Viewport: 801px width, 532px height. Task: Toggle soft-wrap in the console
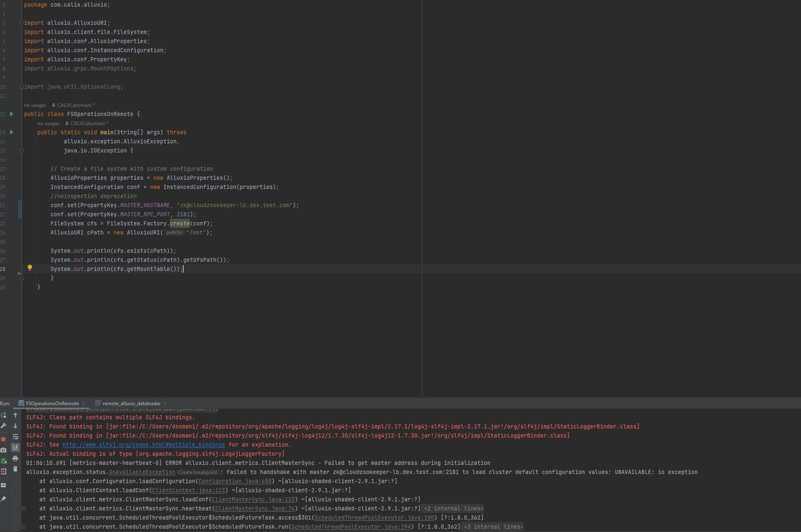[x=15, y=437]
